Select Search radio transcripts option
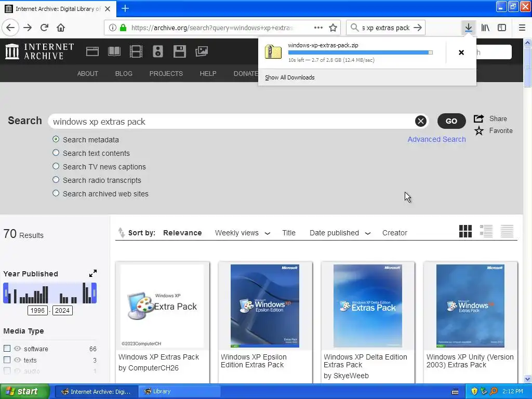The image size is (532, 399). coord(56,180)
